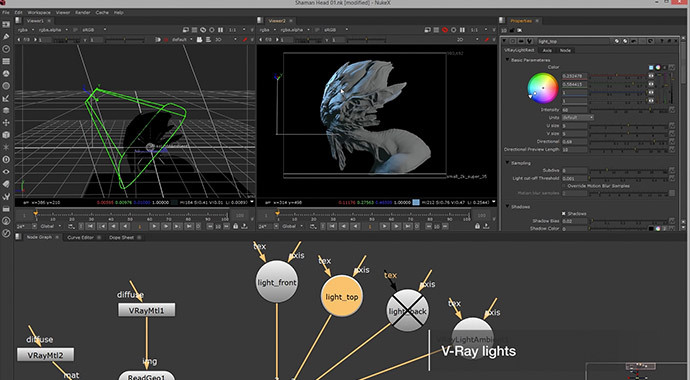This screenshot has width=690, height=380.
Task: Jump to last frame in Viewer2
Action: click(408, 227)
